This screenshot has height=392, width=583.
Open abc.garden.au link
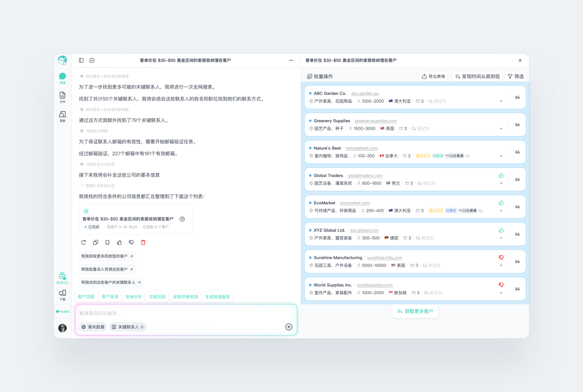(x=365, y=93)
